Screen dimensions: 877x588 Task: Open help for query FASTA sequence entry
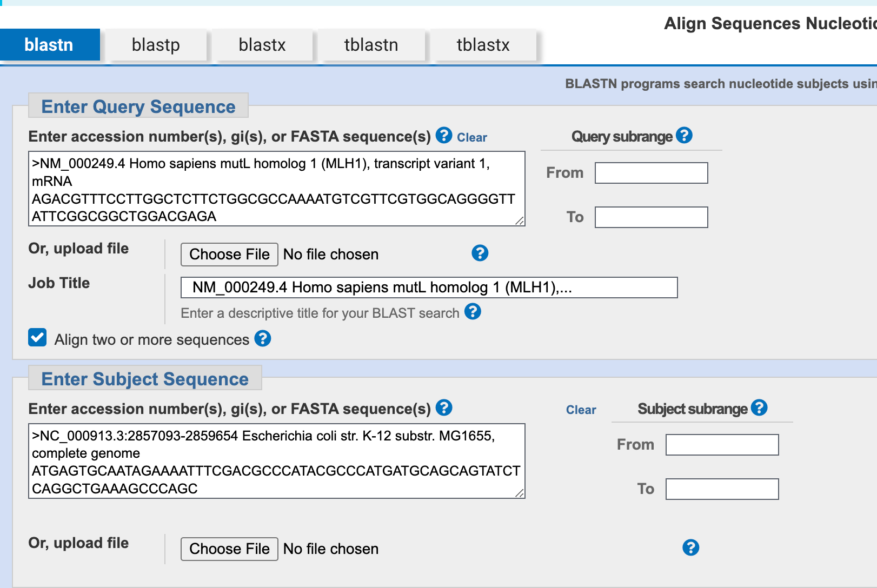[x=444, y=135]
